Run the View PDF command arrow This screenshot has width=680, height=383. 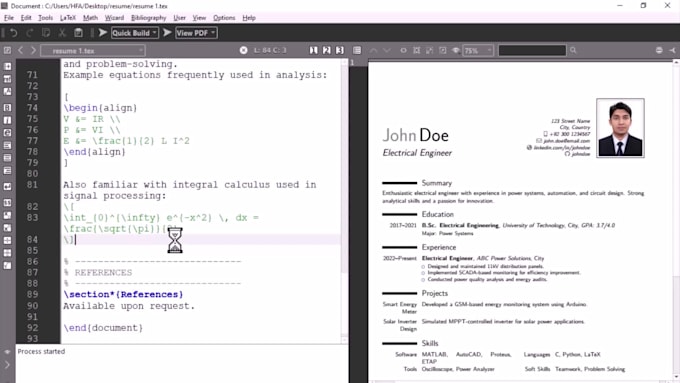tap(167, 33)
